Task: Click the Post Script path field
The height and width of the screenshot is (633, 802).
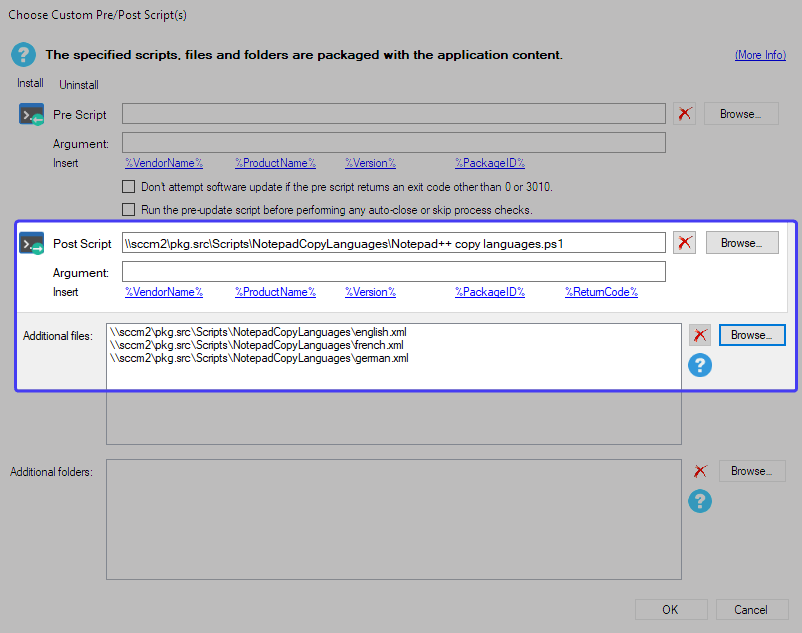Action: [394, 243]
